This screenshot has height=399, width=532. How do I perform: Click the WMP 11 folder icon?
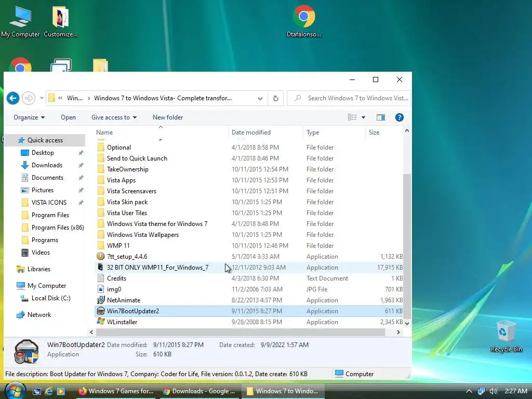(100, 246)
